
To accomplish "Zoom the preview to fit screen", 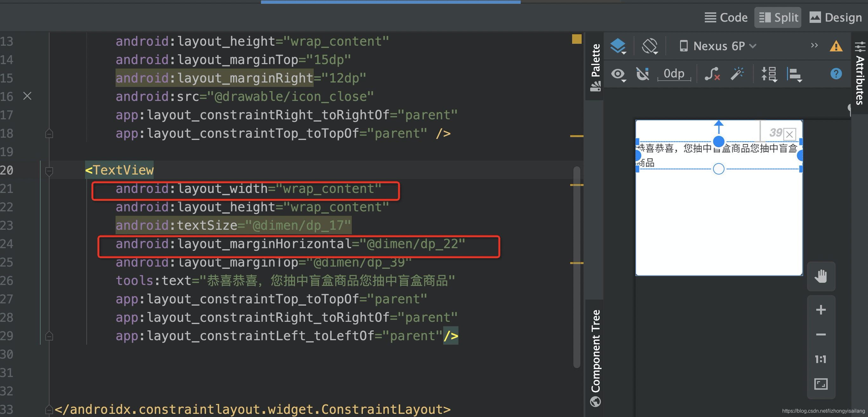I will 821,384.
